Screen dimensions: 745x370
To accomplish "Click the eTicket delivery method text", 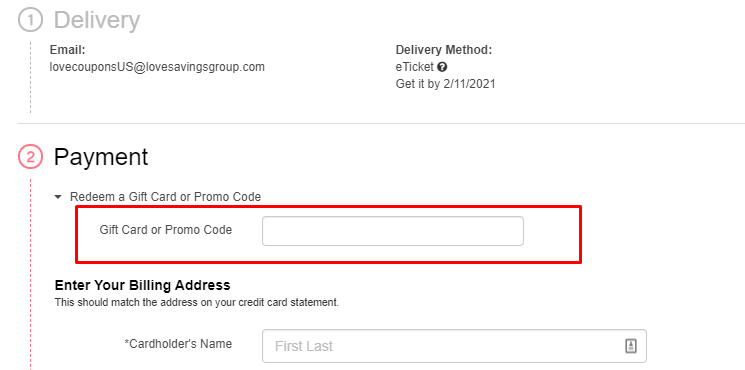I will click(415, 67).
